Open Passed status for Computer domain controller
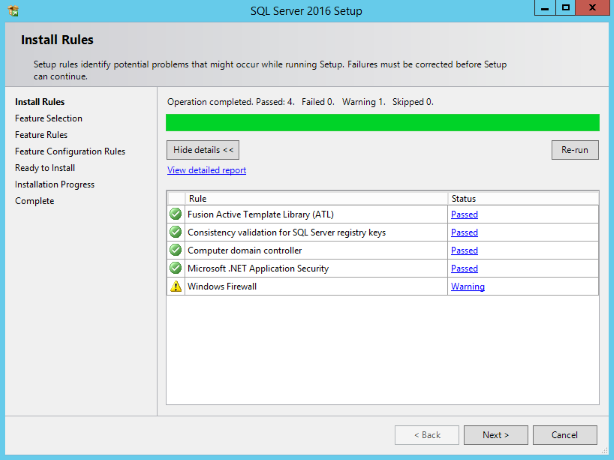The width and height of the screenshot is (614, 460). 464,251
